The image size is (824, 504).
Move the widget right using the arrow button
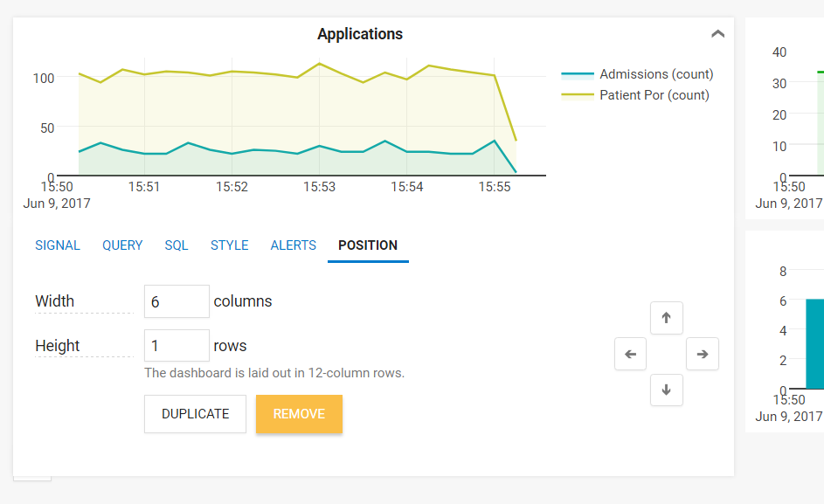coord(702,354)
